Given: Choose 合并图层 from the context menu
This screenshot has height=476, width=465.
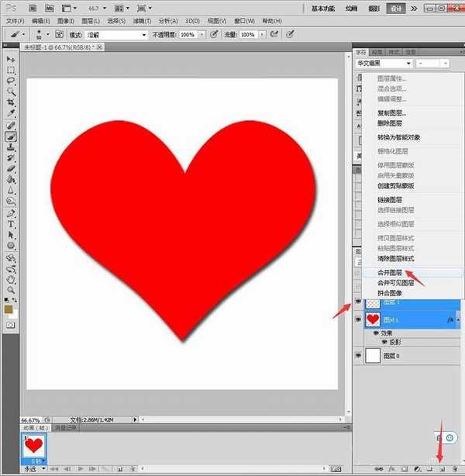Looking at the screenshot, I should (391, 273).
